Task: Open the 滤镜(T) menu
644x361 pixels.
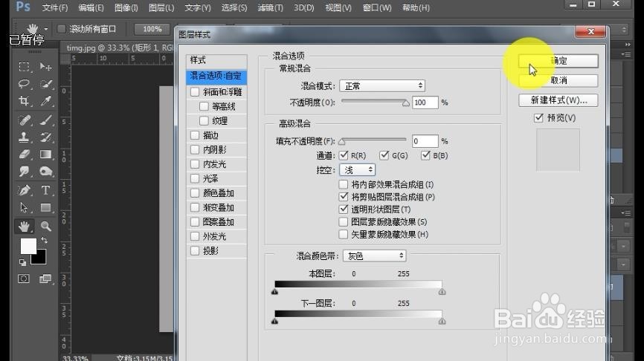Action: 270,7
